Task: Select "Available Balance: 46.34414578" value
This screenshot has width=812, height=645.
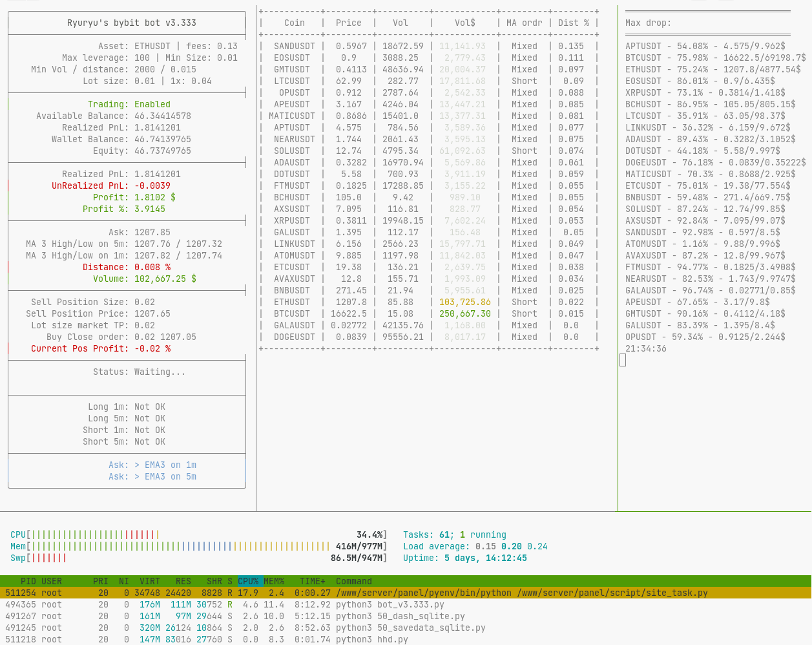Action: [114, 116]
